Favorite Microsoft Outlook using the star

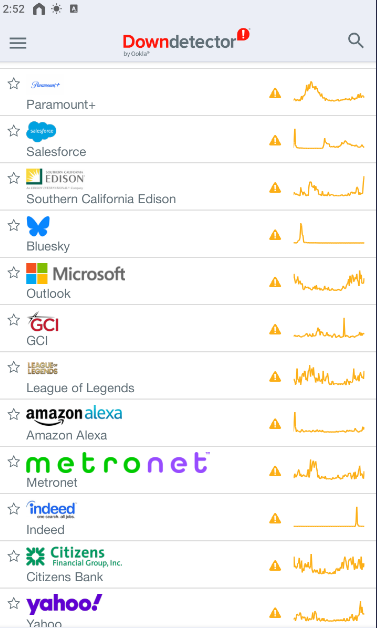pos(14,272)
